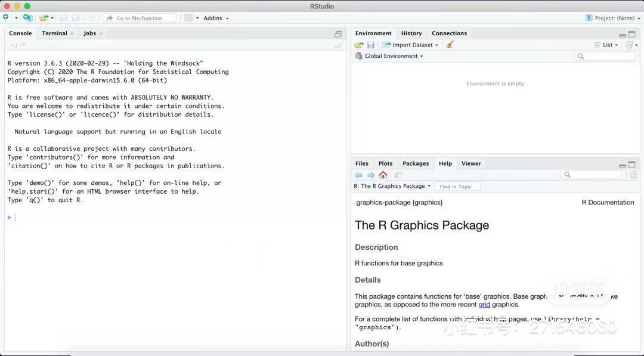Minimize the Environment pane
The height and width of the screenshot is (356, 644).
[623, 35]
